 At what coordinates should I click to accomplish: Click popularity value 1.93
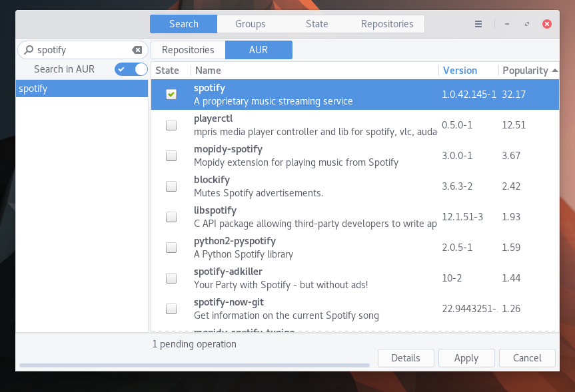click(511, 217)
